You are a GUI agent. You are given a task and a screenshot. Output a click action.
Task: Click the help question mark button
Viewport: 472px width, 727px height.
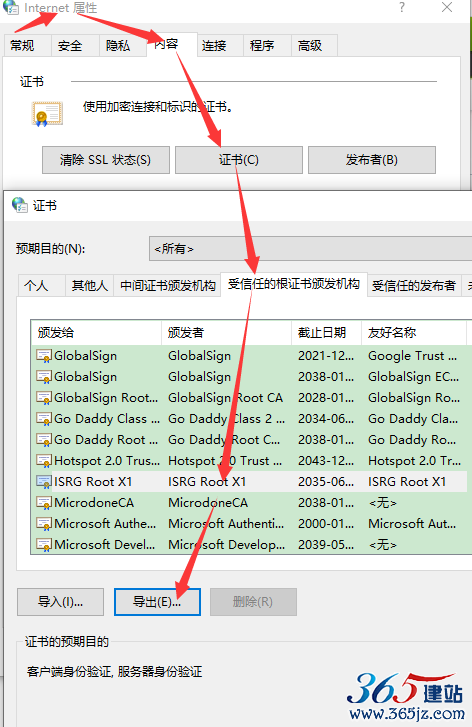[x=402, y=7]
